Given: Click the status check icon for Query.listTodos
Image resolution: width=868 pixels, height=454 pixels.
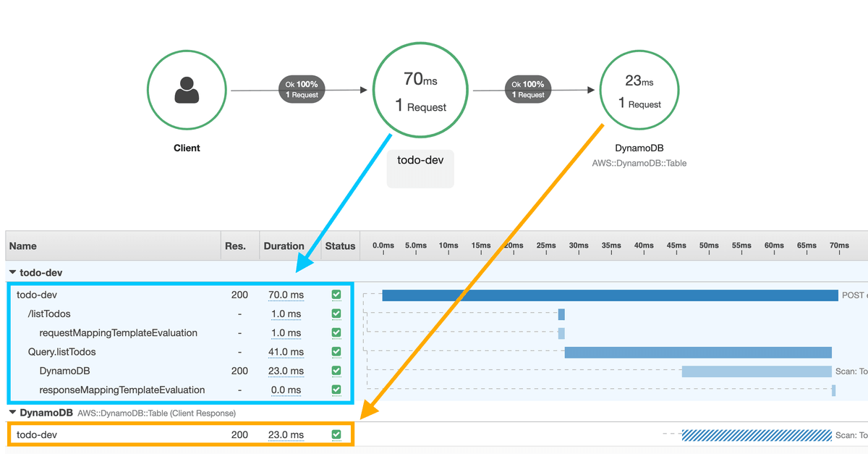Looking at the screenshot, I should coord(336,352).
